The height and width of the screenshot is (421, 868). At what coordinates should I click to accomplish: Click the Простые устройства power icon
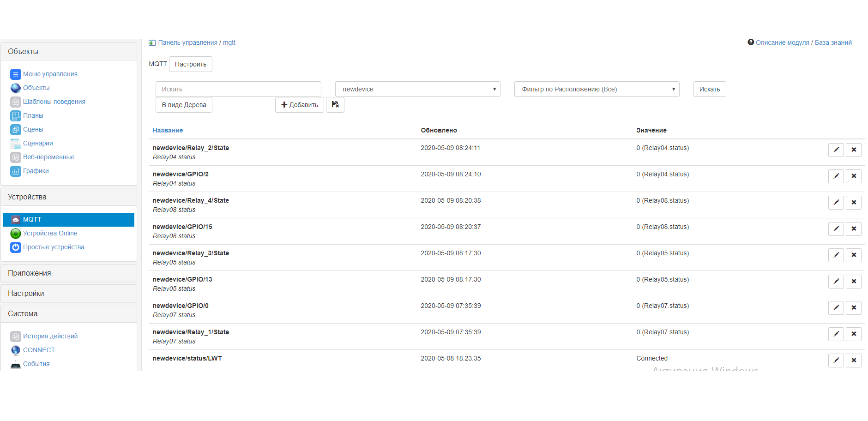[x=16, y=247]
